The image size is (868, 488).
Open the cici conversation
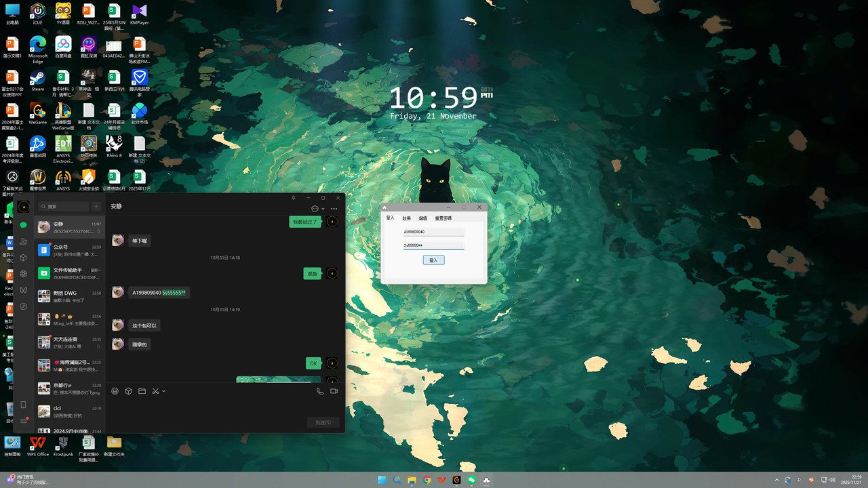tap(70, 411)
